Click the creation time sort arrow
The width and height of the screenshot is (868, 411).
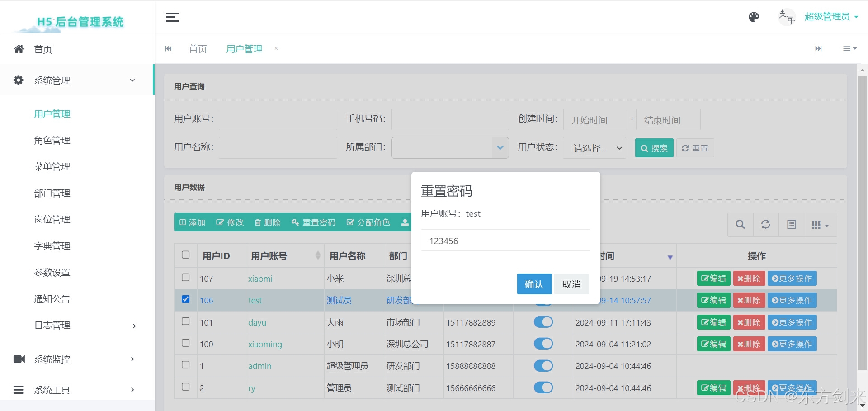point(670,257)
